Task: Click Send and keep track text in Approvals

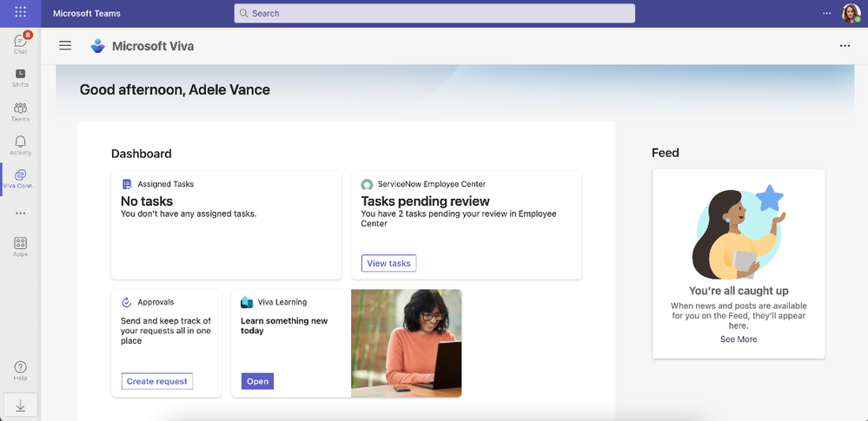Action: (x=165, y=331)
